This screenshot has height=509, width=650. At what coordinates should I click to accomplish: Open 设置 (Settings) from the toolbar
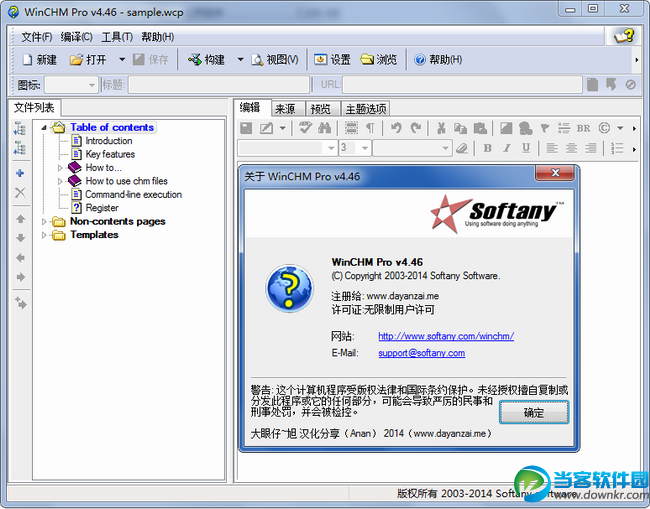[x=332, y=60]
